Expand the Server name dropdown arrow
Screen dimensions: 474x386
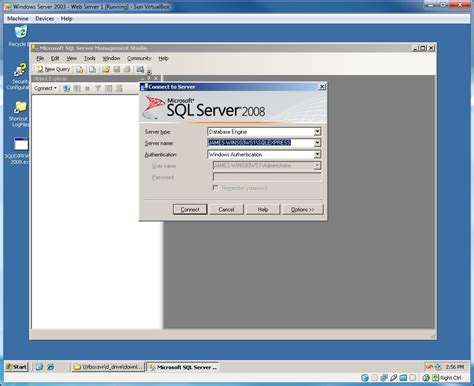click(x=317, y=143)
